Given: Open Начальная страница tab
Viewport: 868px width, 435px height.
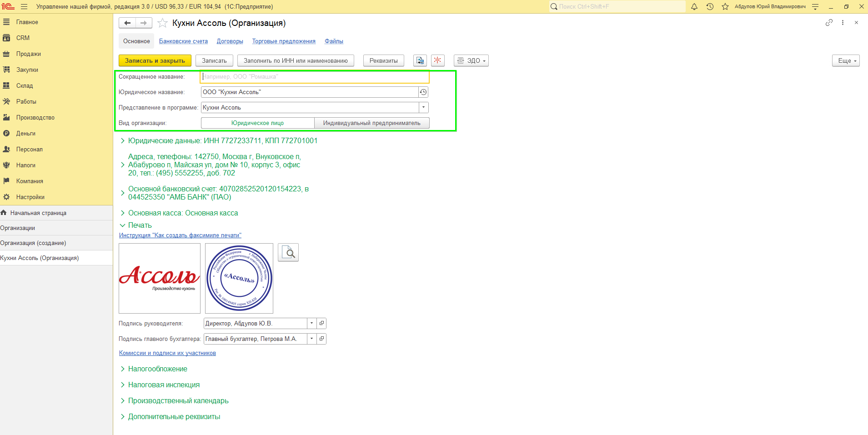Looking at the screenshot, I should click(x=56, y=213).
